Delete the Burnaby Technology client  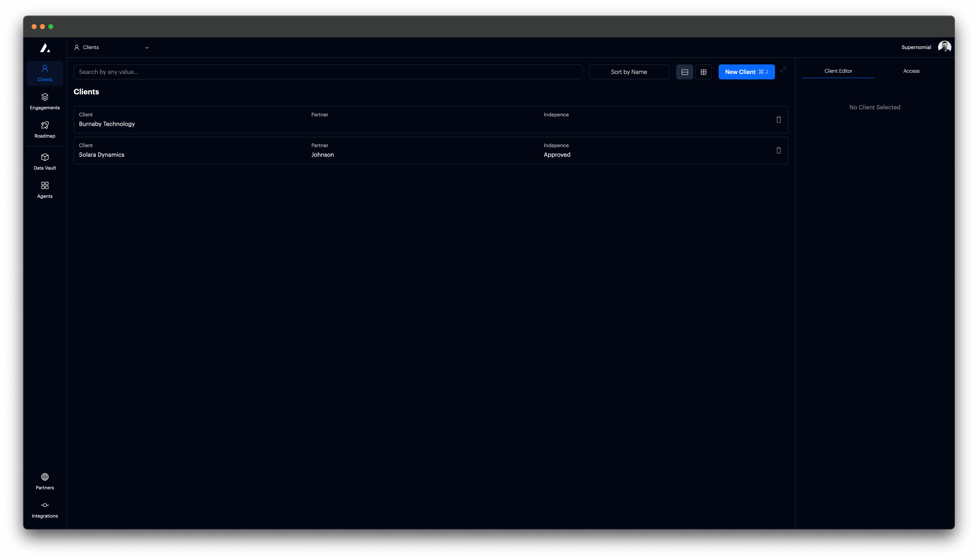tap(778, 120)
